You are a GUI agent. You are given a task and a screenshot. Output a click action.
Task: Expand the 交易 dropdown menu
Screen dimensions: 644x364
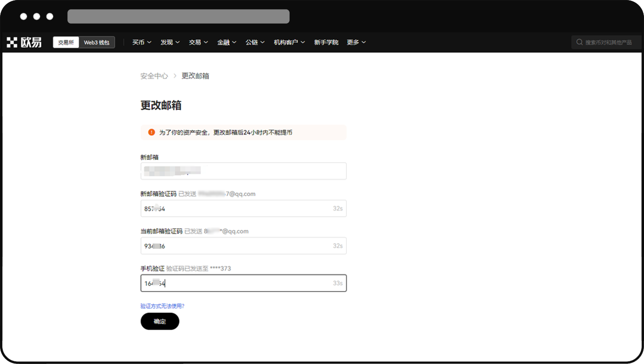pos(198,42)
